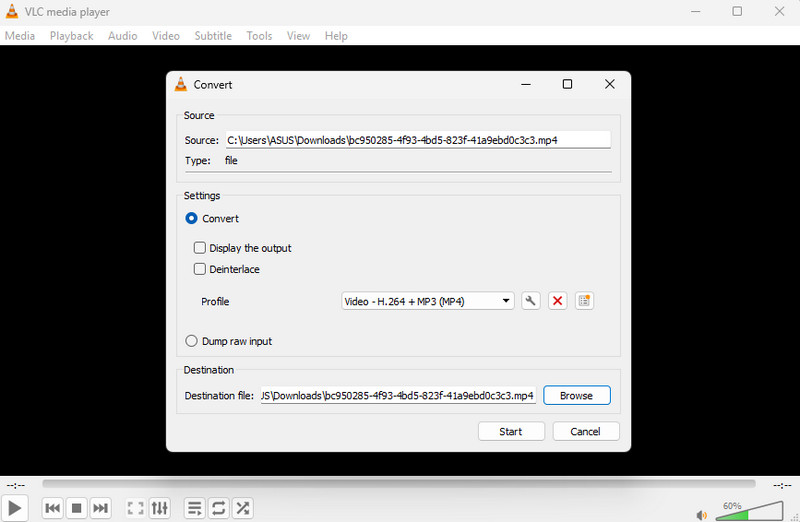800x522 pixels.
Task: Toggle random shuffle playback icon
Action: 242,508
